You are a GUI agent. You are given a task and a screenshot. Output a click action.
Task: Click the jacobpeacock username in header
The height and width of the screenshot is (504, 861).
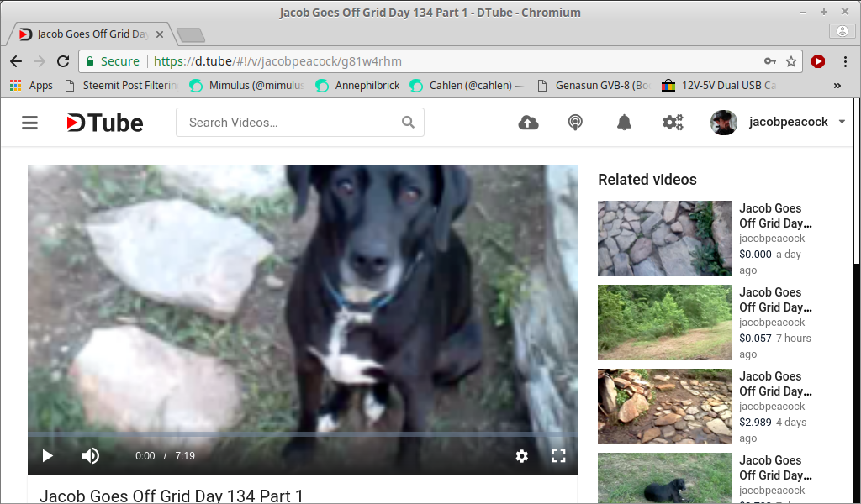click(x=788, y=123)
